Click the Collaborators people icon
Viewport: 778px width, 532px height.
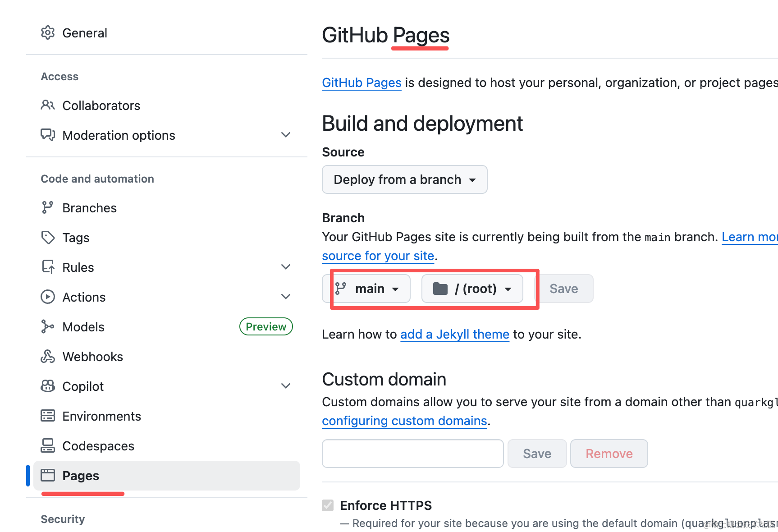tap(48, 105)
